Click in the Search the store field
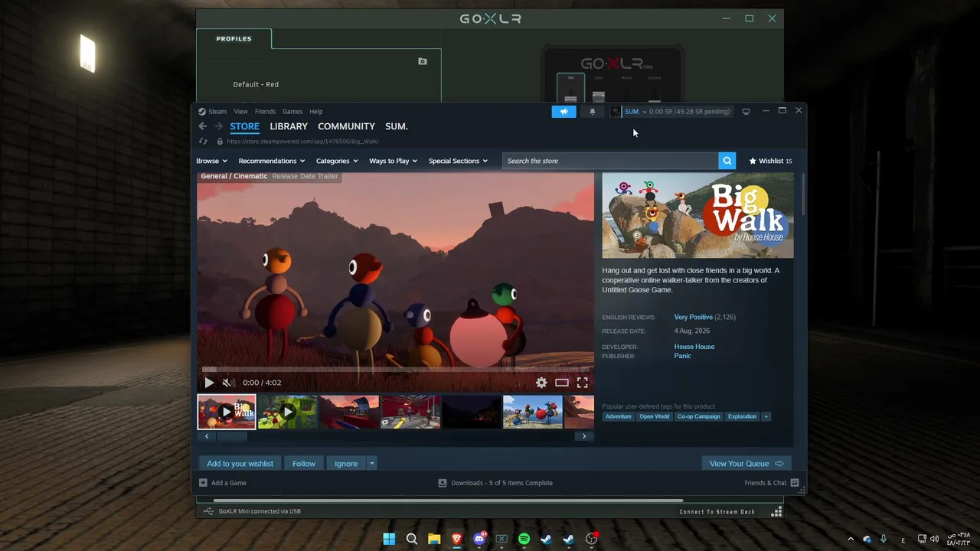The image size is (980, 551). click(610, 161)
